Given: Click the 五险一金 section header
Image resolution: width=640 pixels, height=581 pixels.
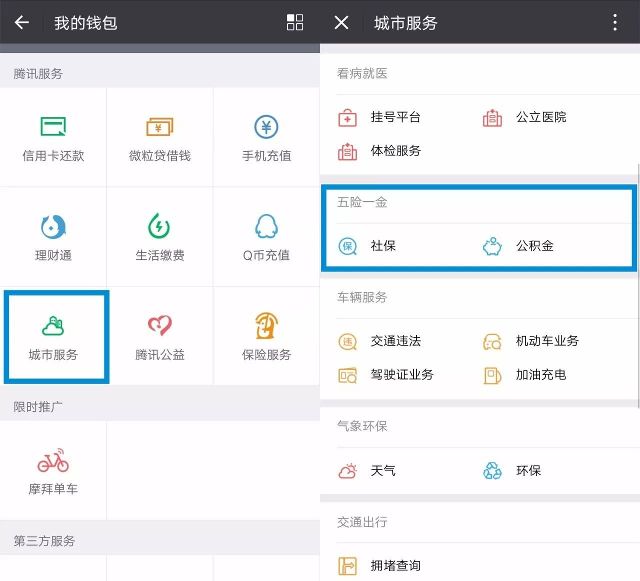Looking at the screenshot, I should click(362, 202).
